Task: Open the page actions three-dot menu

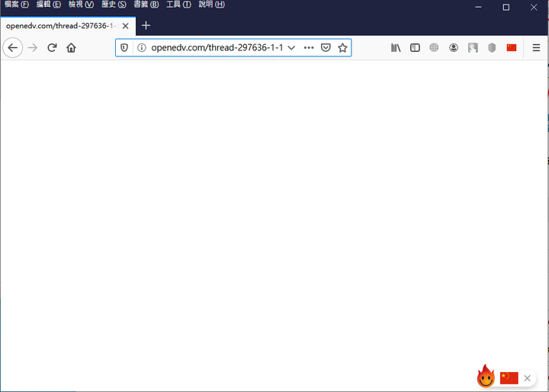Action: coord(309,47)
